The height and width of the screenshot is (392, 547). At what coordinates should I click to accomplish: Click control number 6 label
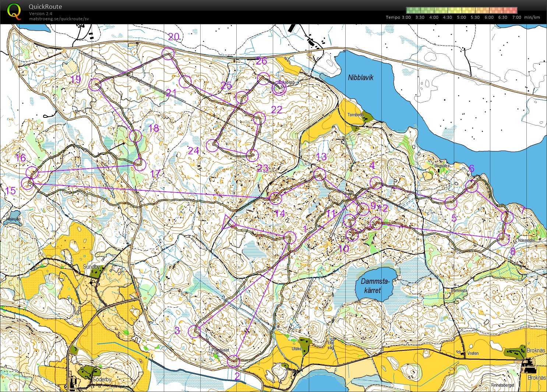coord(472,169)
